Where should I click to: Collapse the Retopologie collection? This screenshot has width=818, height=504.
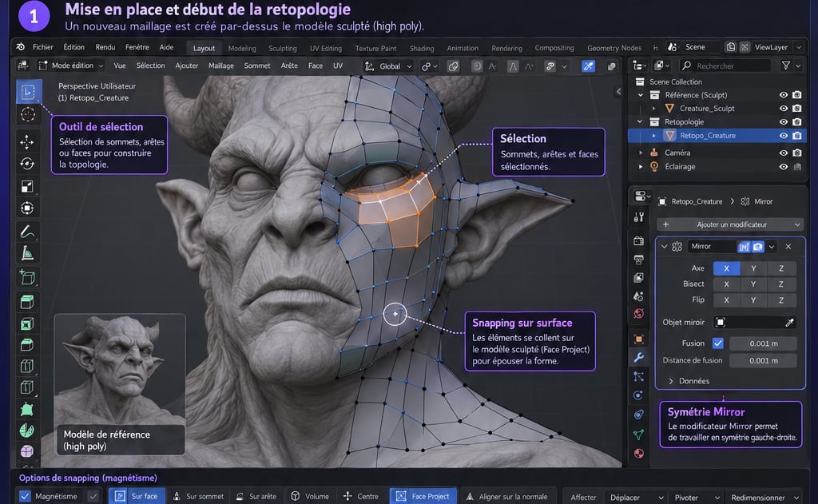tap(640, 121)
